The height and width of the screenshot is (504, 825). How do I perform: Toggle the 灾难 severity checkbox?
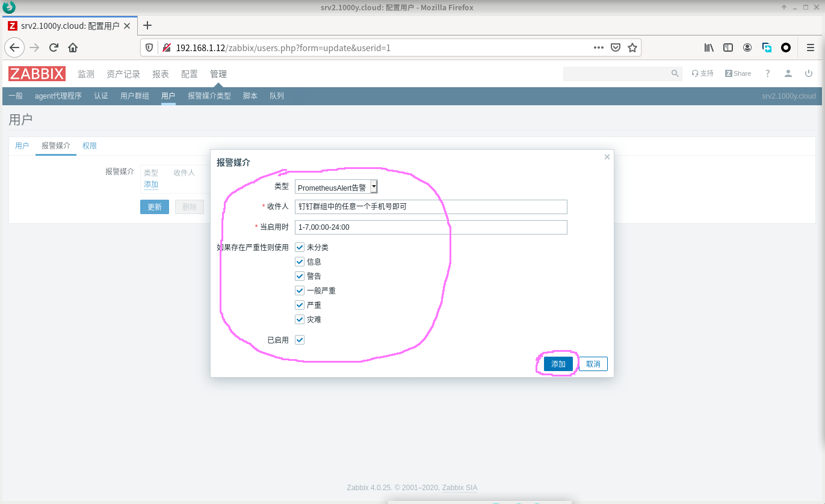(x=300, y=319)
